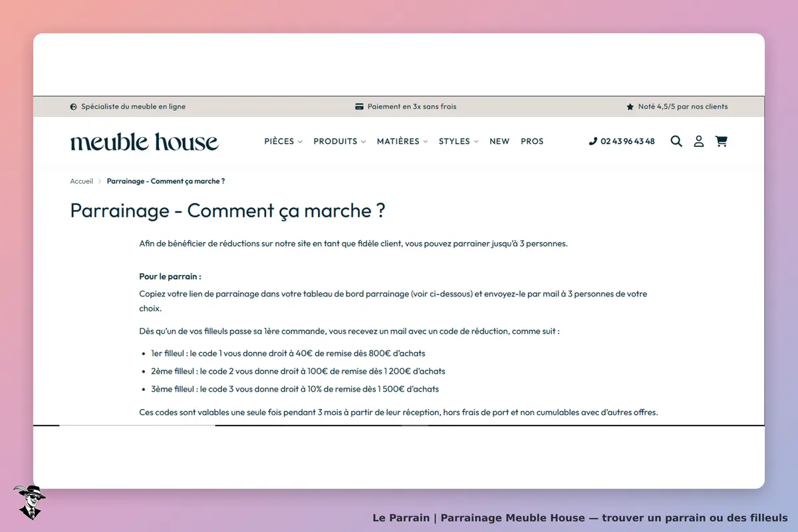Click the phone handset icon

point(593,141)
